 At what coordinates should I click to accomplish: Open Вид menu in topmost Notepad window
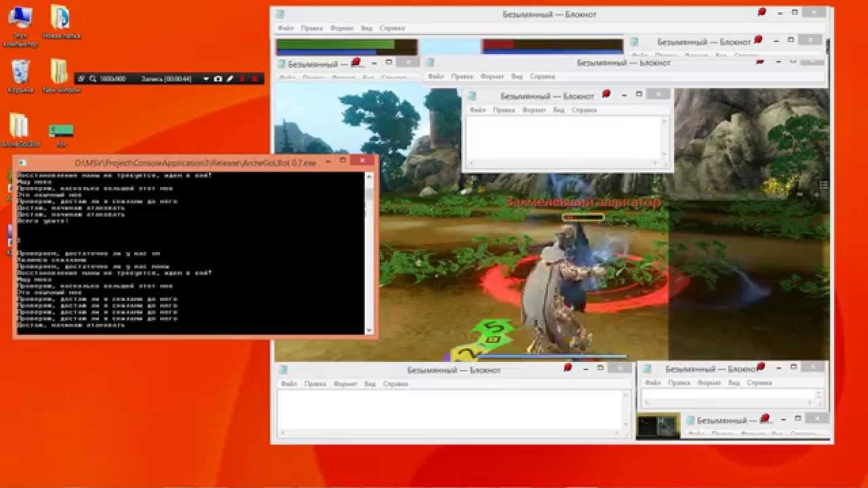pyautogui.click(x=367, y=28)
